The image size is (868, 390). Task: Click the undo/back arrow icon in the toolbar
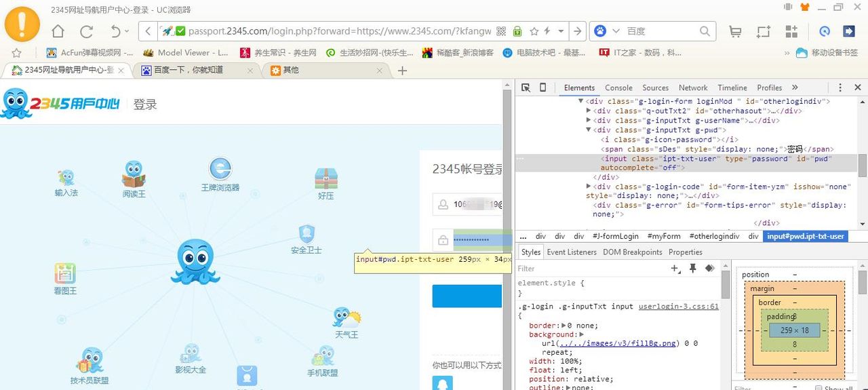115,31
